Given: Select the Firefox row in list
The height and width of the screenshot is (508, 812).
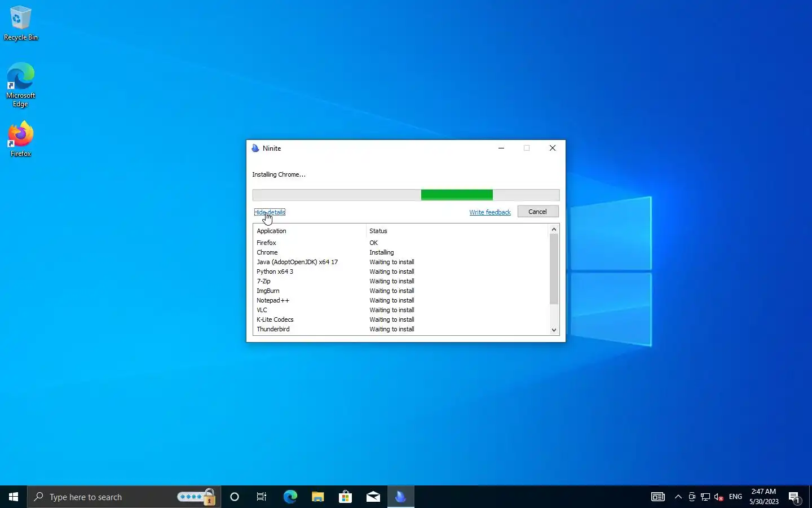Looking at the screenshot, I should 401,243.
